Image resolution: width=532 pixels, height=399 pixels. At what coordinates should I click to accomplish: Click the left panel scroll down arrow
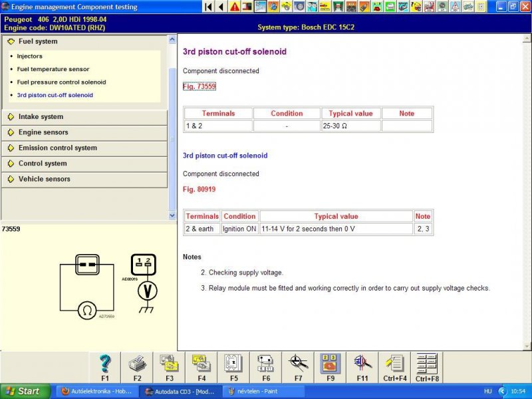(172, 215)
